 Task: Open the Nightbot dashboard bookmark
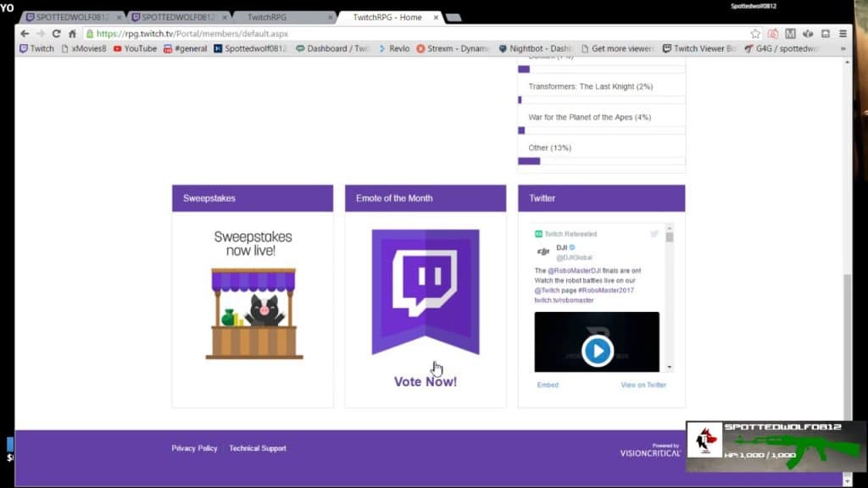click(x=528, y=48)
